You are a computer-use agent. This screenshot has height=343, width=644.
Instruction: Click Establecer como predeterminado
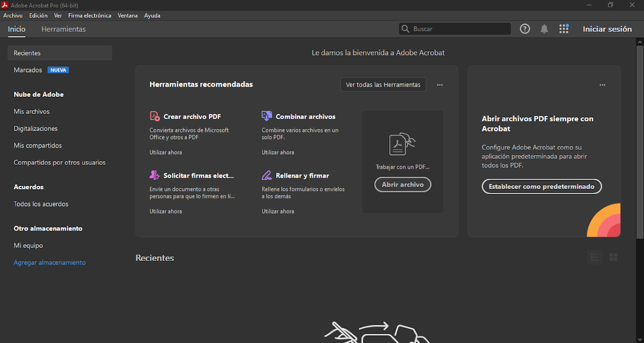click(541, 186)
